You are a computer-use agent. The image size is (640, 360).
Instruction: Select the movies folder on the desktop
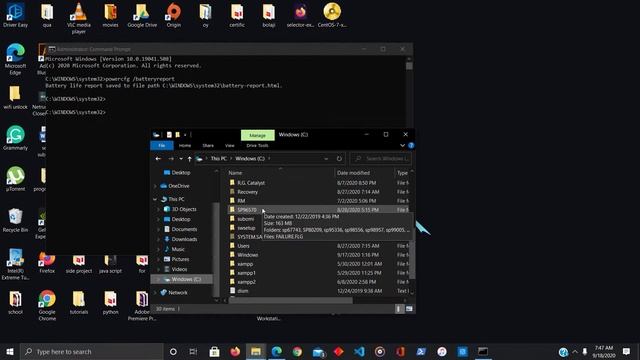[x=110, y=15]
